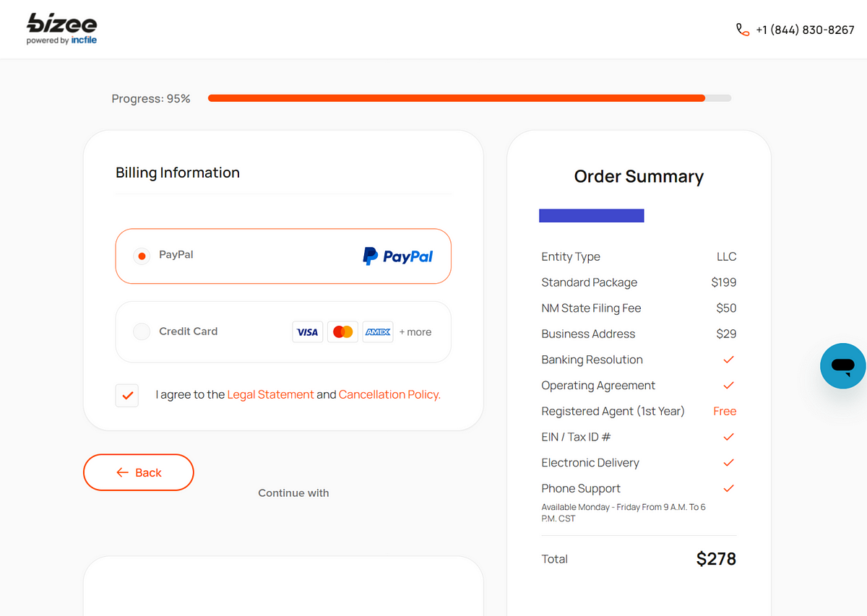The image size is (867, 616).
Task: Click the '$278' total amount
Action: (716, 559)
